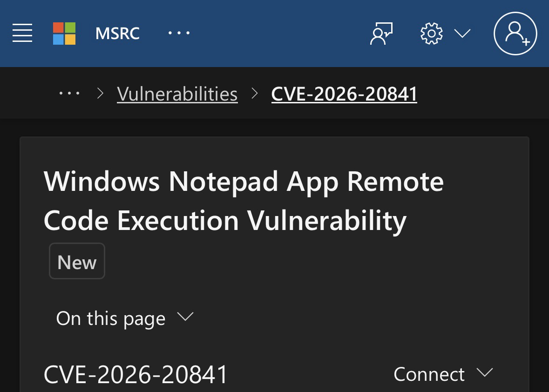Expand the chevron beside the settings gear
Viewport: 549px width, 392px height.
(x=462, y=34)
